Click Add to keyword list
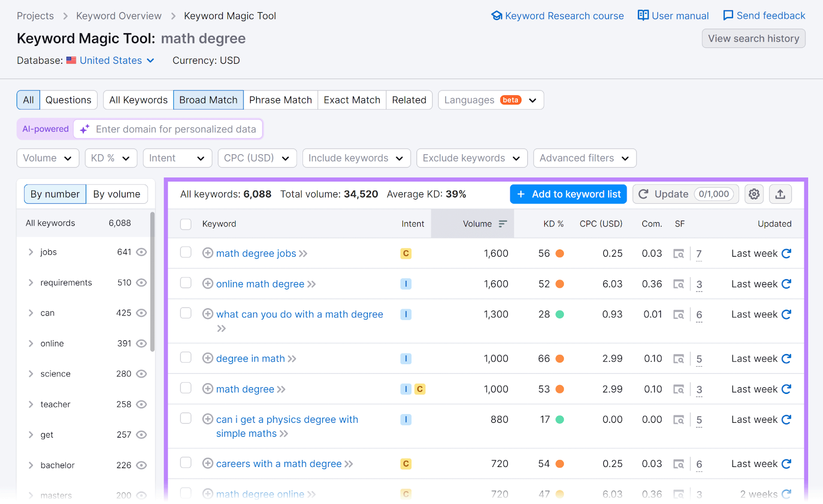 pos(568,194)
